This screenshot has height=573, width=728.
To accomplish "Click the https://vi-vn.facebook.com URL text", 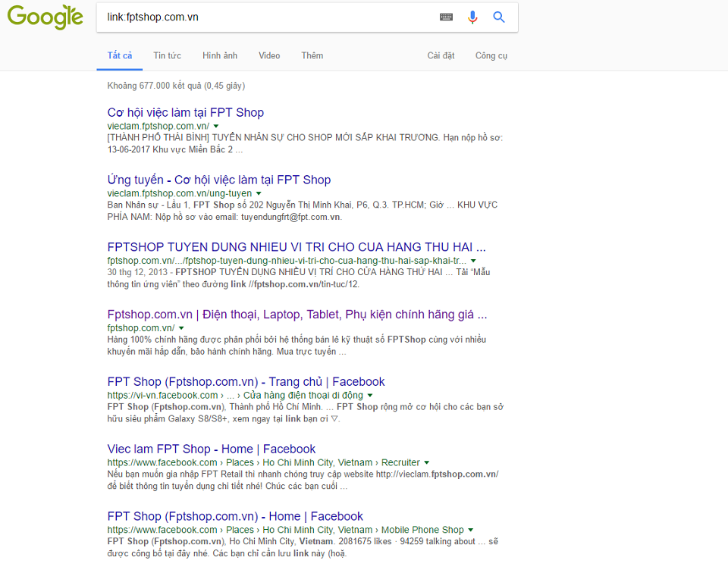I will point(162,396).
